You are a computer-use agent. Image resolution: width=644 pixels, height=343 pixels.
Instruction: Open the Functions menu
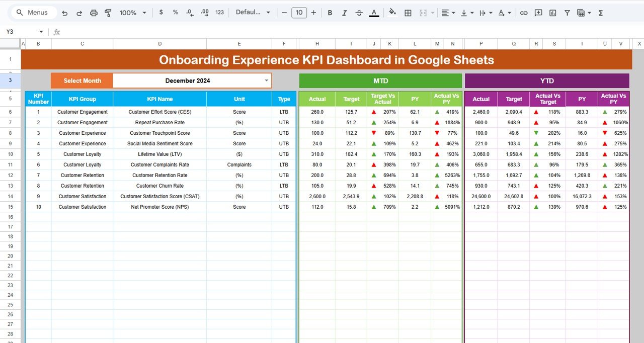pyautogui.click(x=601, y=13)
